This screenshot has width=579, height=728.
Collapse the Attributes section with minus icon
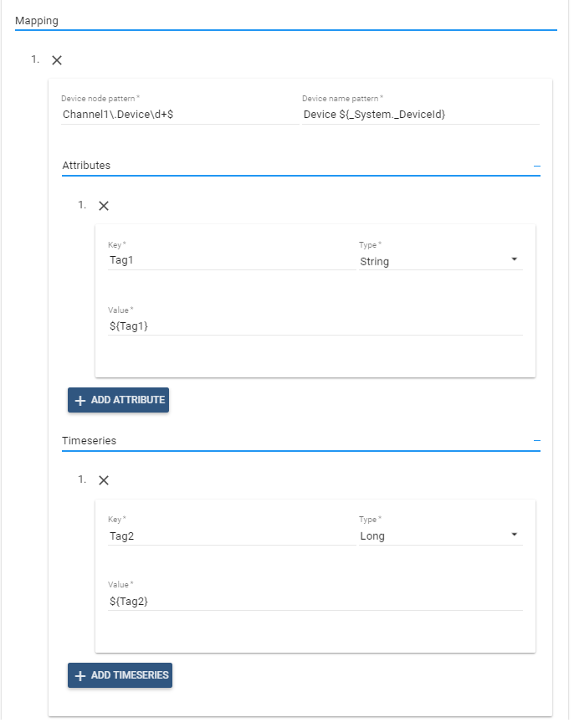(536, 164)
